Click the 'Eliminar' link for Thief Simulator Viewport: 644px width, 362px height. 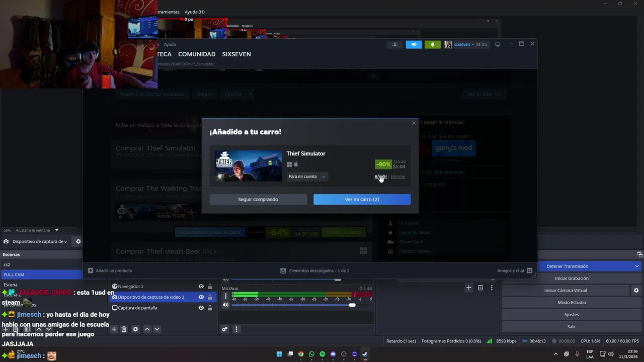pos(398,176)
